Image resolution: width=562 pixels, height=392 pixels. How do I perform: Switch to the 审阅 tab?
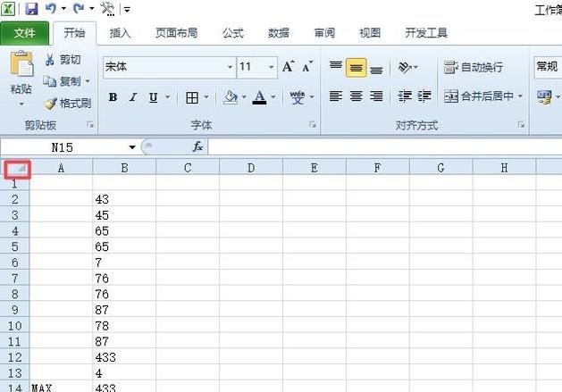point(324,33)
